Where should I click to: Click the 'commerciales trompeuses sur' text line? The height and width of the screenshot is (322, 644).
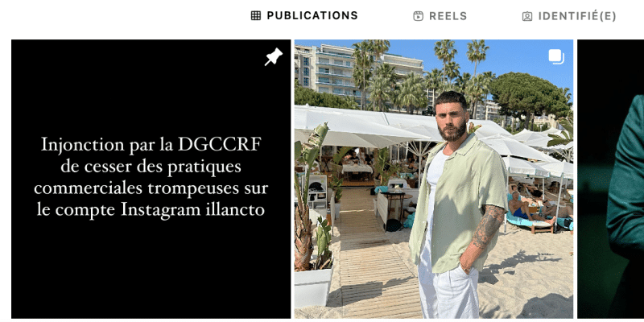click(151, 188)
